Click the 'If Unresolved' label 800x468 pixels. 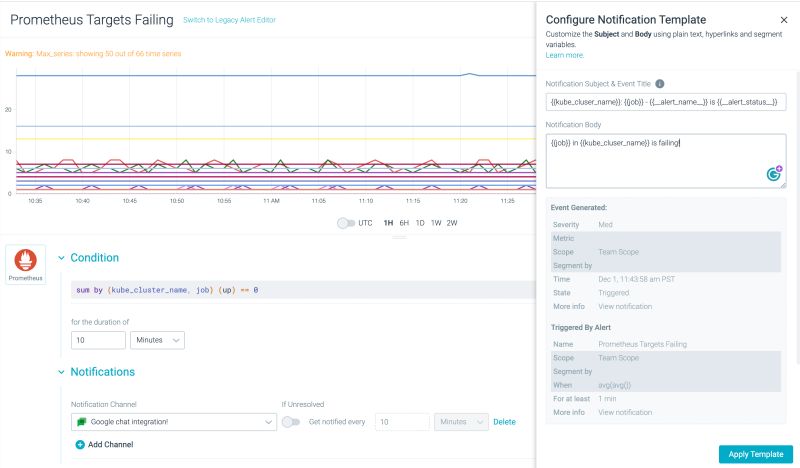(x=303, y=404)
